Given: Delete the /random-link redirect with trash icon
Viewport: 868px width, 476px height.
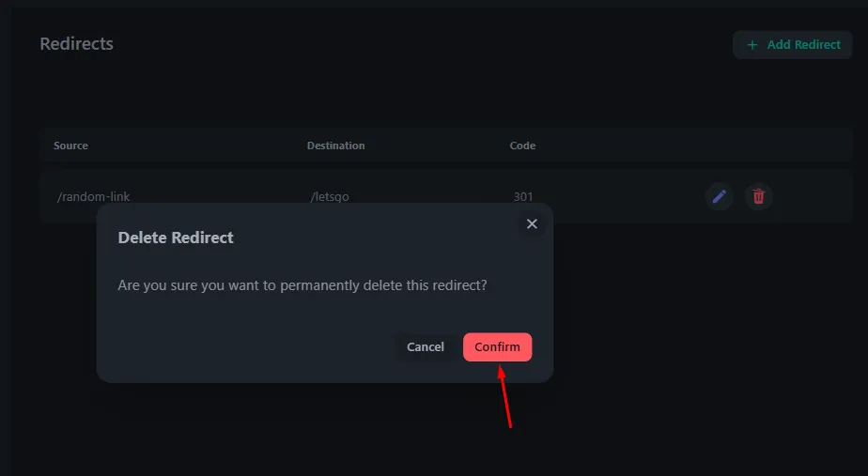Looking at the screenshot, I should click(758, 196).
